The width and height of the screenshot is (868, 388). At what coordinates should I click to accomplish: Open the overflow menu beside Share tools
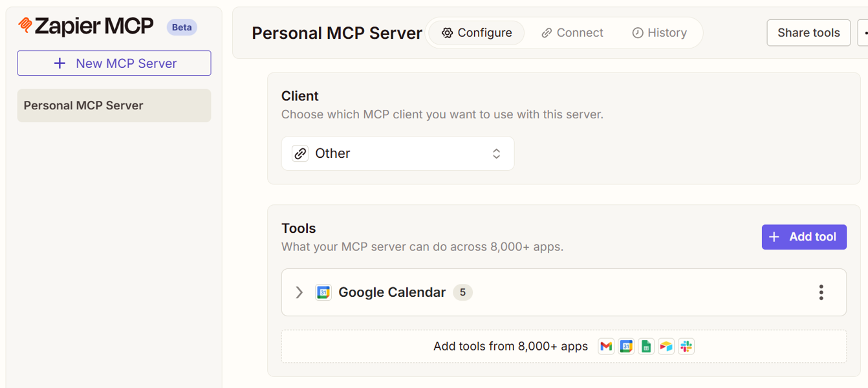coord(865,32)
